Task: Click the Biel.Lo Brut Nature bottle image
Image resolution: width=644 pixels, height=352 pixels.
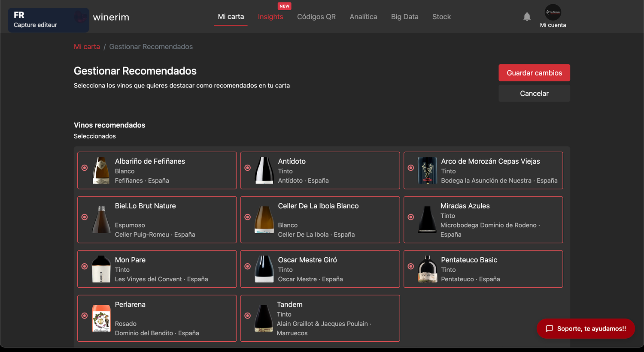Action: coord(101,220)
